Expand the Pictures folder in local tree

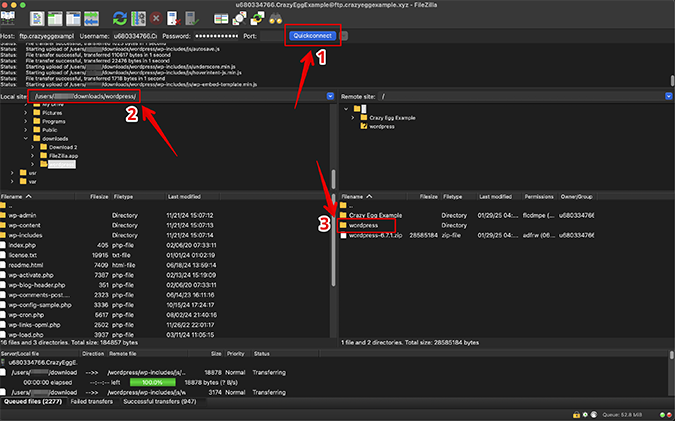click(25, 113)
